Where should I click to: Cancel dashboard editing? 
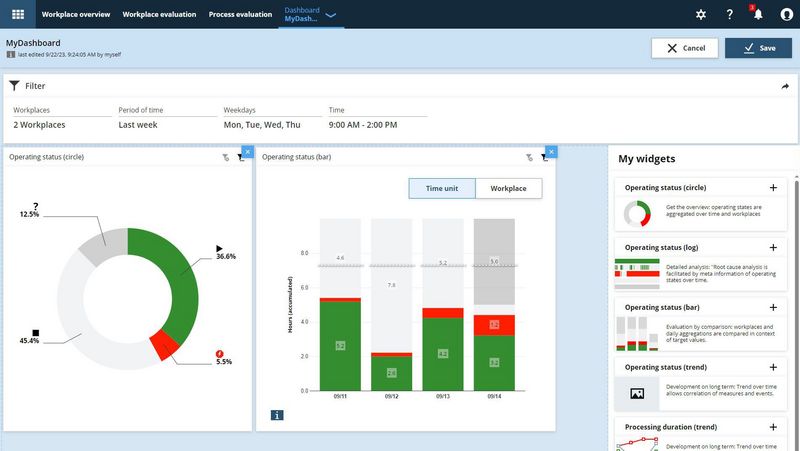coord(684,48)
